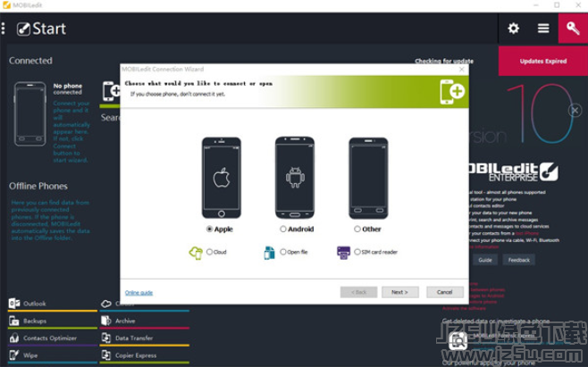
Task: Click the Feedback button
Action: 519,260
